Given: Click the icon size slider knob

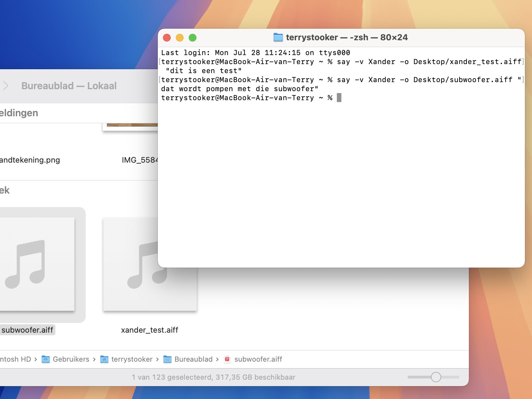Looking at the screenshot, I should click(x=436, y=377).
